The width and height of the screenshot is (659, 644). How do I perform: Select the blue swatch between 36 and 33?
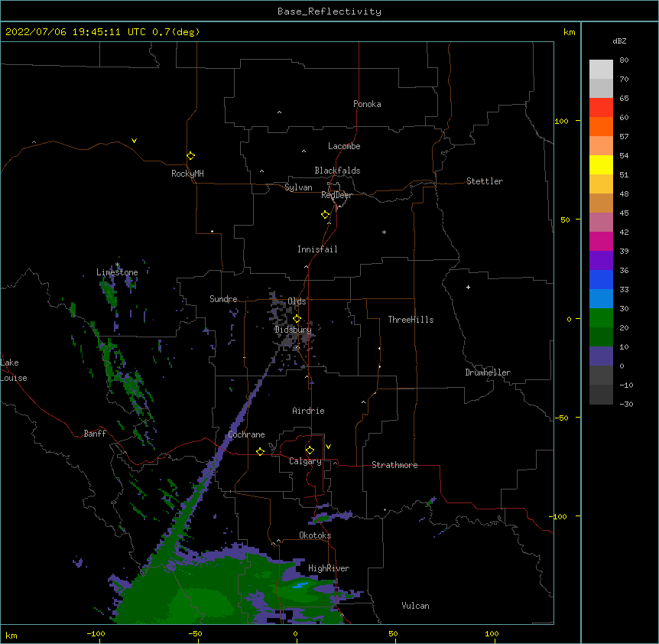click(x=601, y=279)
